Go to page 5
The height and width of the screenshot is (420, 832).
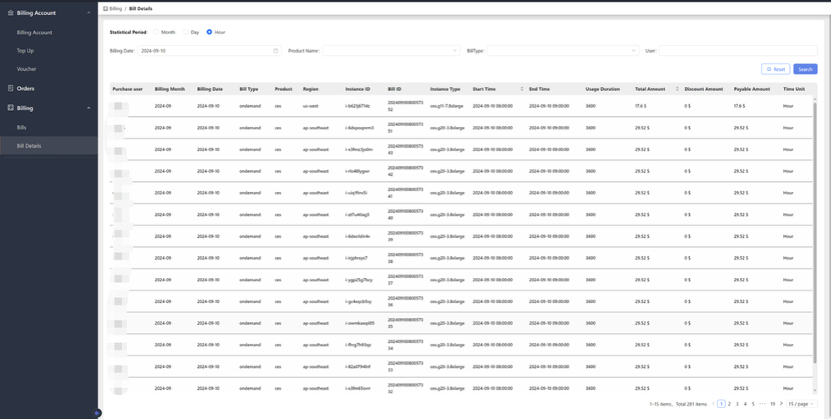coord(753,404)
